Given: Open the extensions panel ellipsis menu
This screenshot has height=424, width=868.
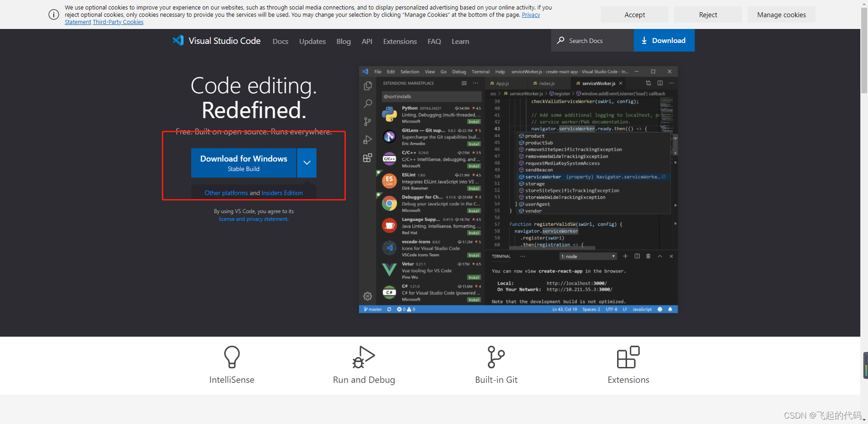Looking at the screenshot, I should point(476,83).
